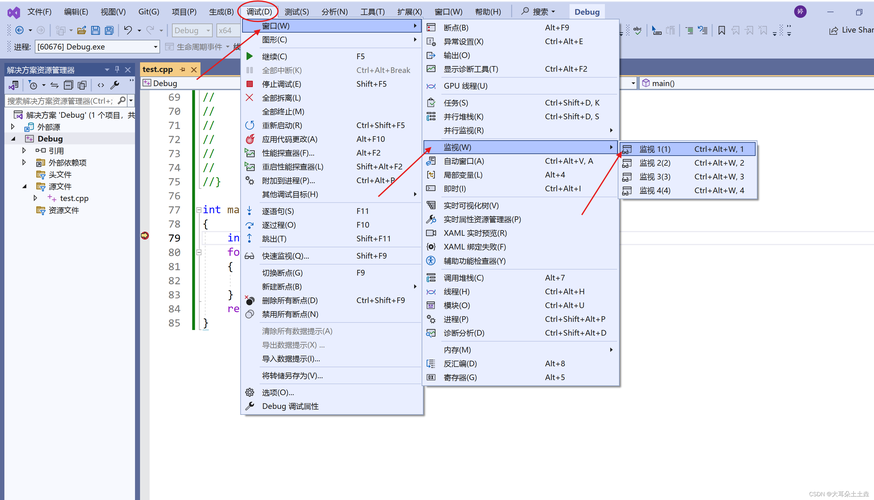Click 输出(O) window icon
The height and width of the screenshot is (500, 874).
431,55
